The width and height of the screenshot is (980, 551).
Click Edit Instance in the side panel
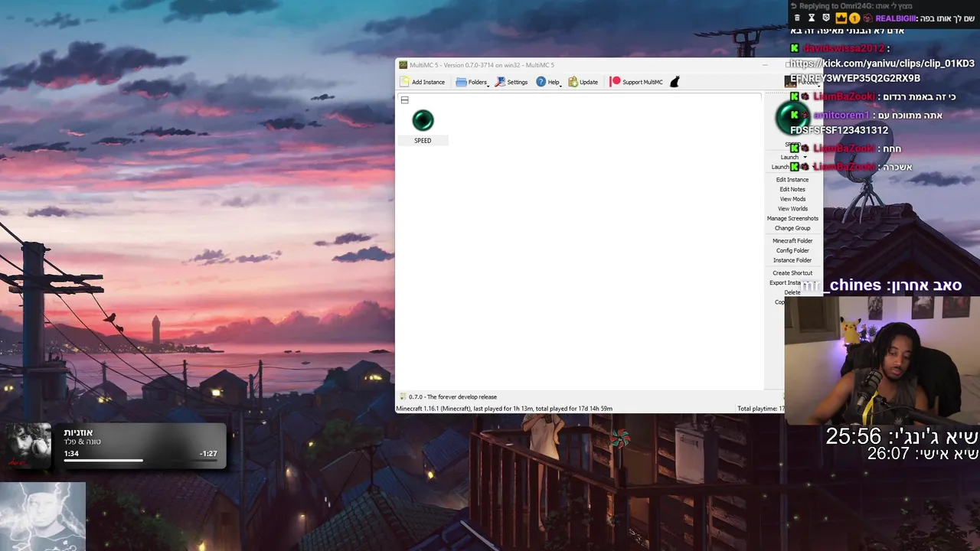[792, 180]
